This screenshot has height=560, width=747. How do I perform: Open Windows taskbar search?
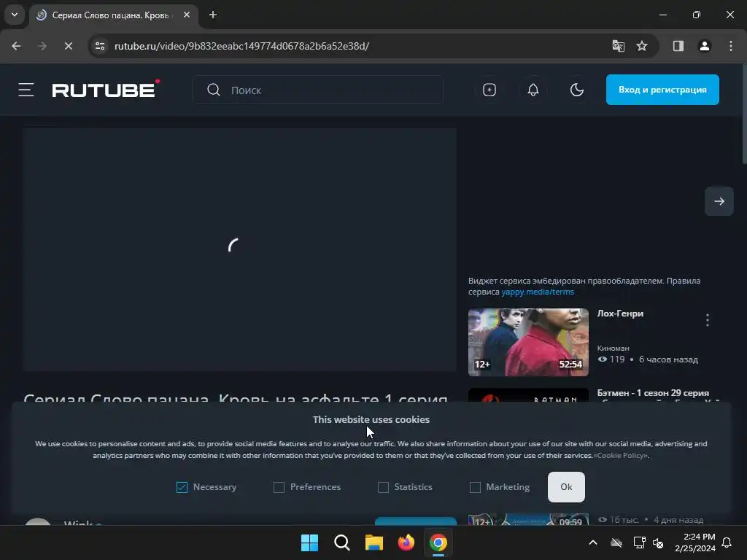click(341, 542)
